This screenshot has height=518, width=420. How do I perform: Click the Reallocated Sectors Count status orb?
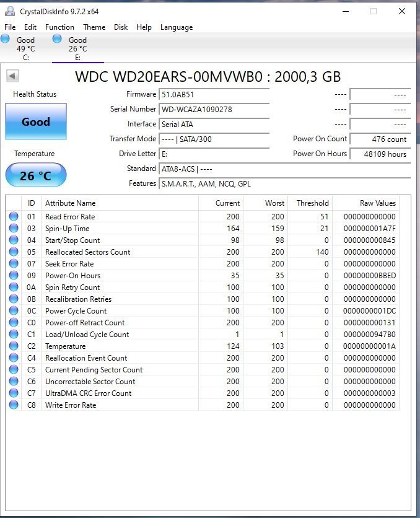tap(14, 252)
